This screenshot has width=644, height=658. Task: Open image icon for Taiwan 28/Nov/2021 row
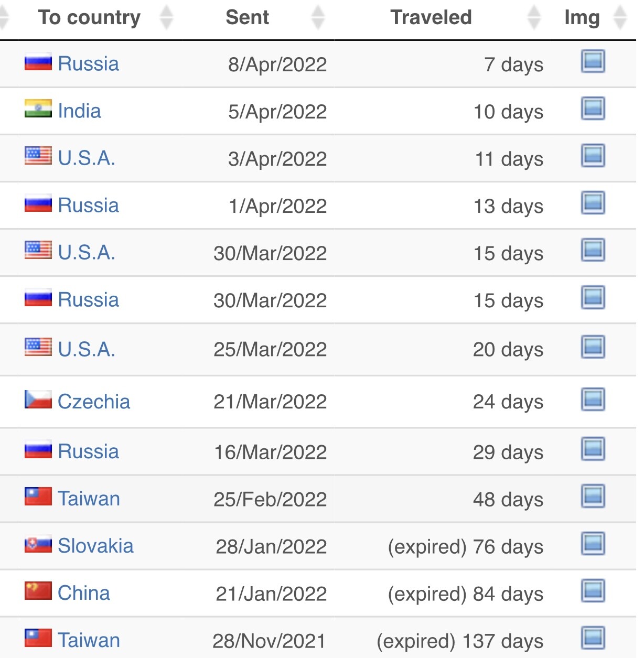pos(593,638)
